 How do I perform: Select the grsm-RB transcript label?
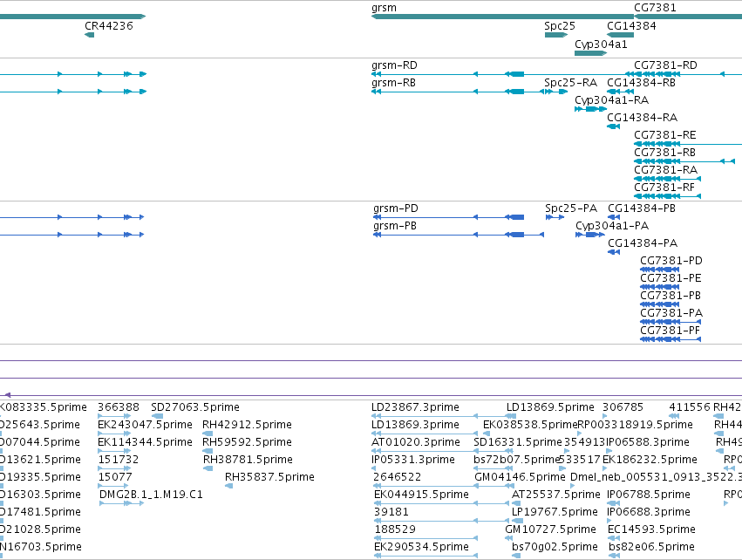click(394, 83)
